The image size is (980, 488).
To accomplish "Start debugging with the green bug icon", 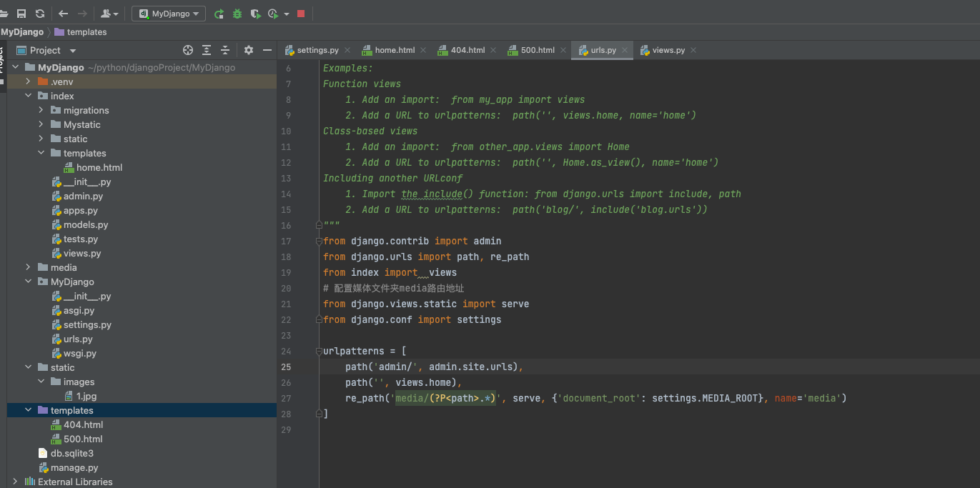I will [237, 14].
